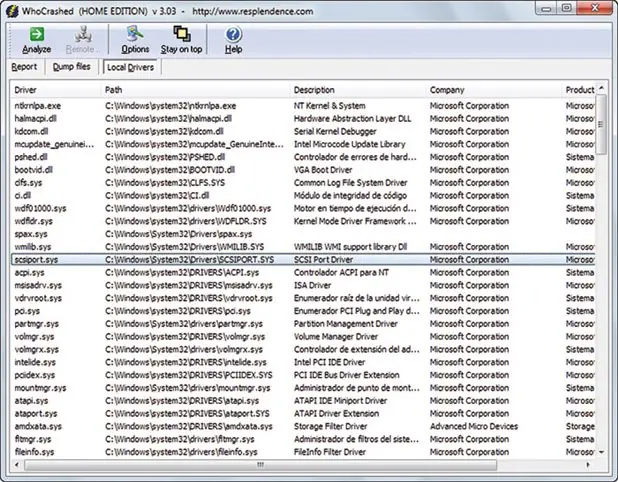The width and height of the screenshot is (618, 482).
Task: Select the halmacpi.dll driver row
Action: pyautogui.click(x=303, y=119)
